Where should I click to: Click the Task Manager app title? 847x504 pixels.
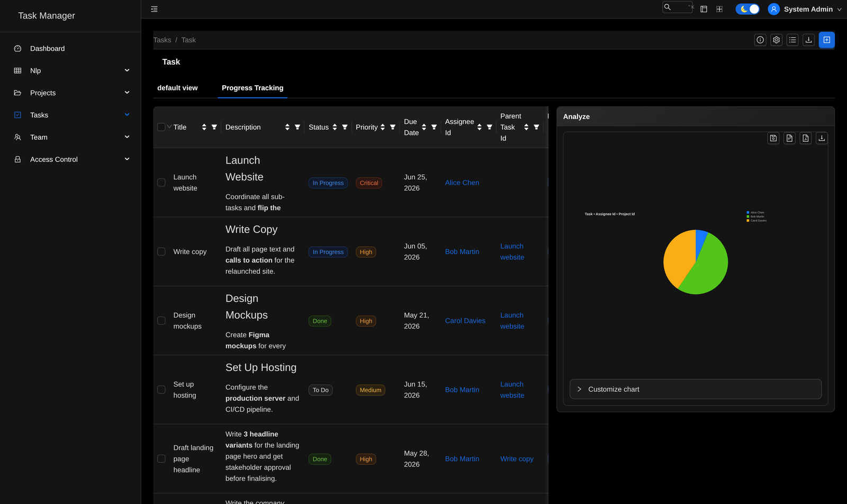tap(47, 15)
